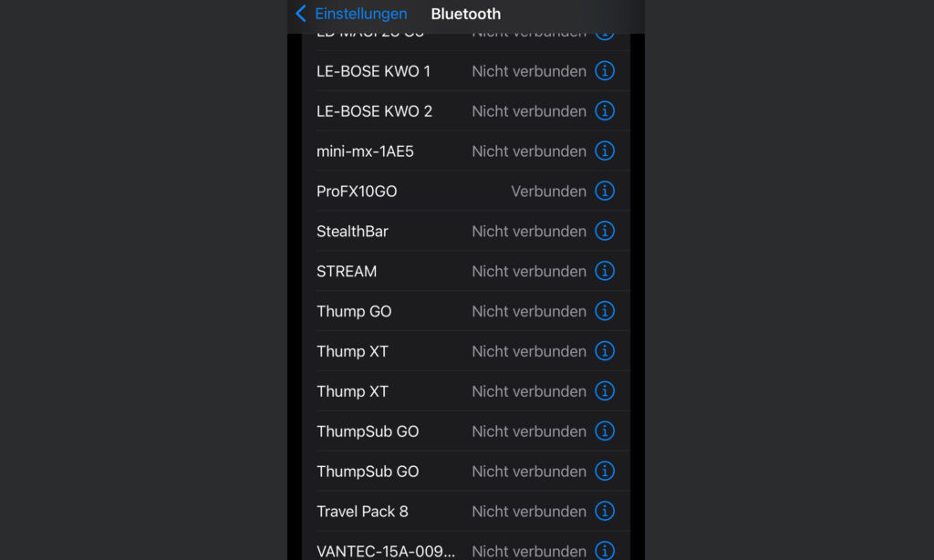Click the back chevron arrow
934x560 pixels.
301,14
